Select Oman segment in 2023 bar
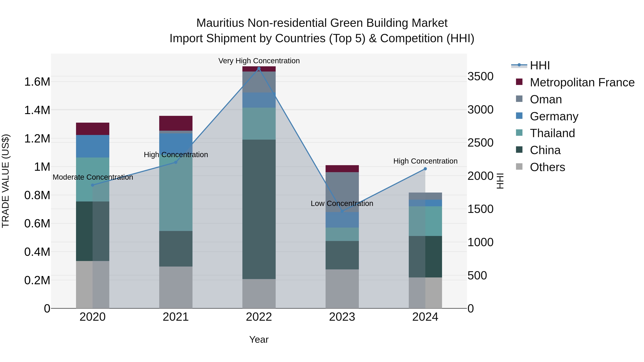 pyautogui.click(x=342, y=192)
